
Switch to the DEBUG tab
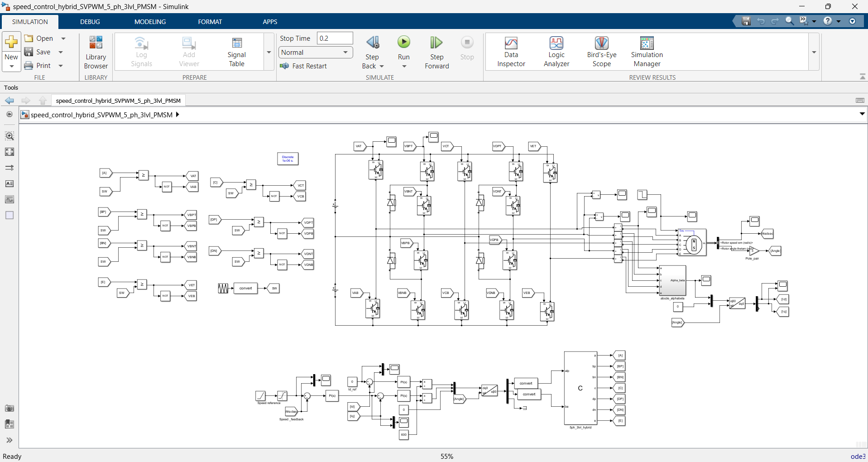(90, 22)
